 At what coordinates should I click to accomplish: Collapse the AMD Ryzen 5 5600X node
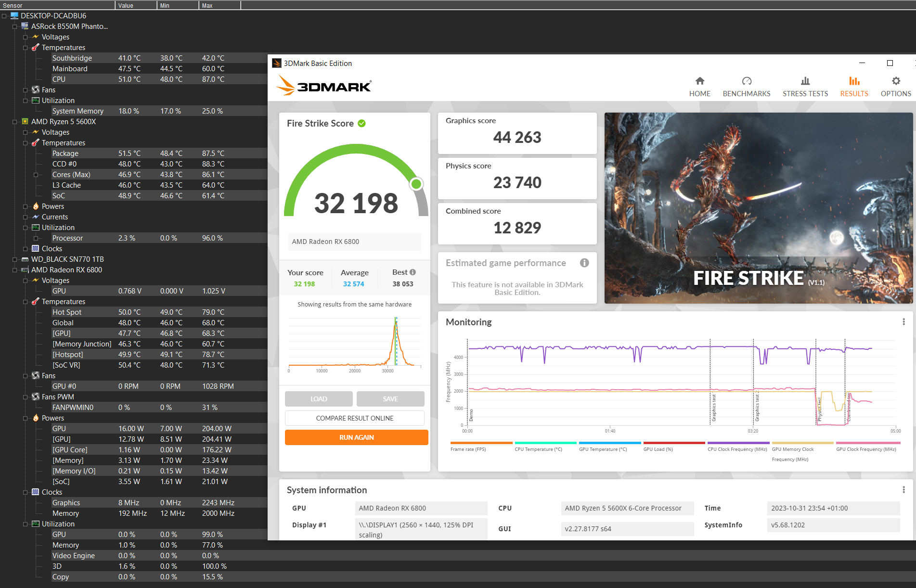[x=15, y=122]
